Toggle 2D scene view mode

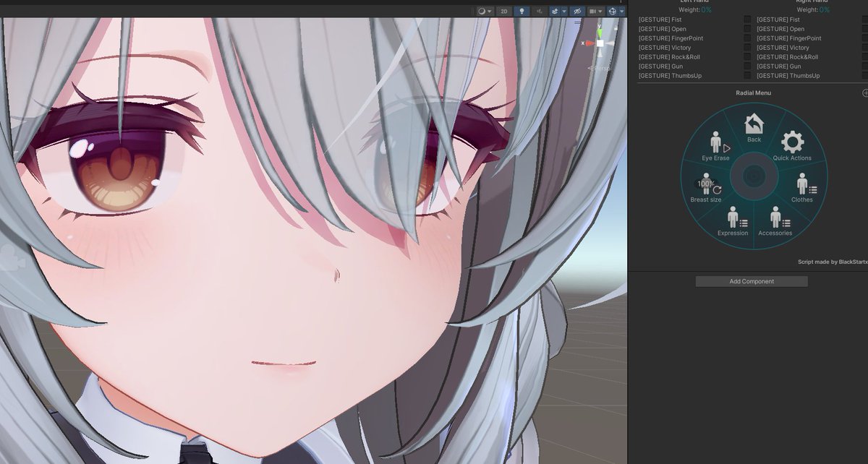(x=504, y=12)
